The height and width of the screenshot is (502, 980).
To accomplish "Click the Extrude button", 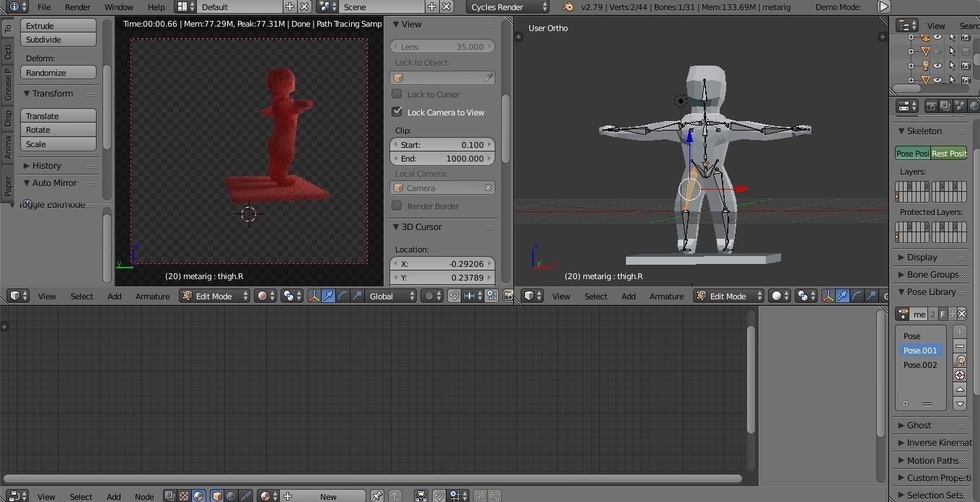I will (x=58, y=25).
